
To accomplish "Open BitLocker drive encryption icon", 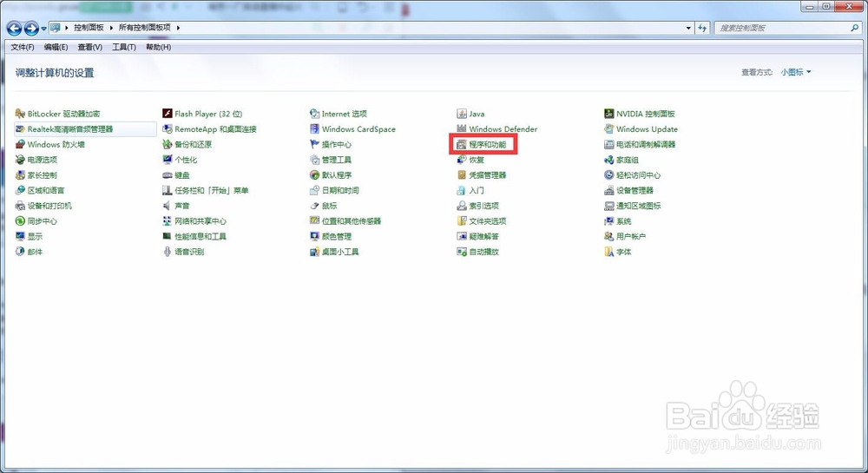I will coord(20,114).
